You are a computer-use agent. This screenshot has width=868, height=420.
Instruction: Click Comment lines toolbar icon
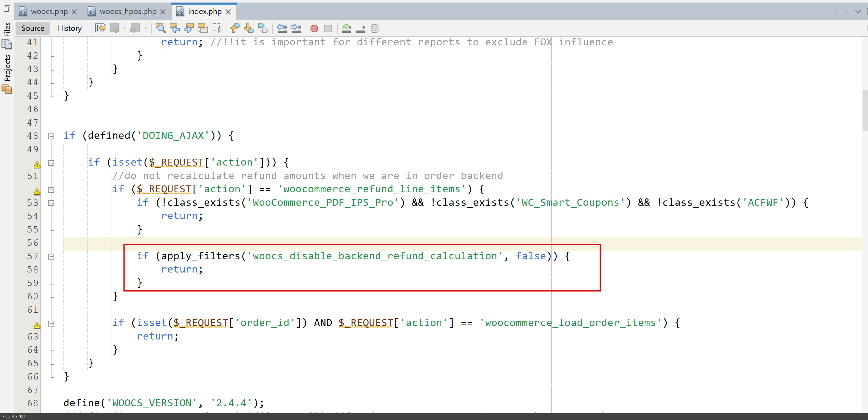pos(346,28)
